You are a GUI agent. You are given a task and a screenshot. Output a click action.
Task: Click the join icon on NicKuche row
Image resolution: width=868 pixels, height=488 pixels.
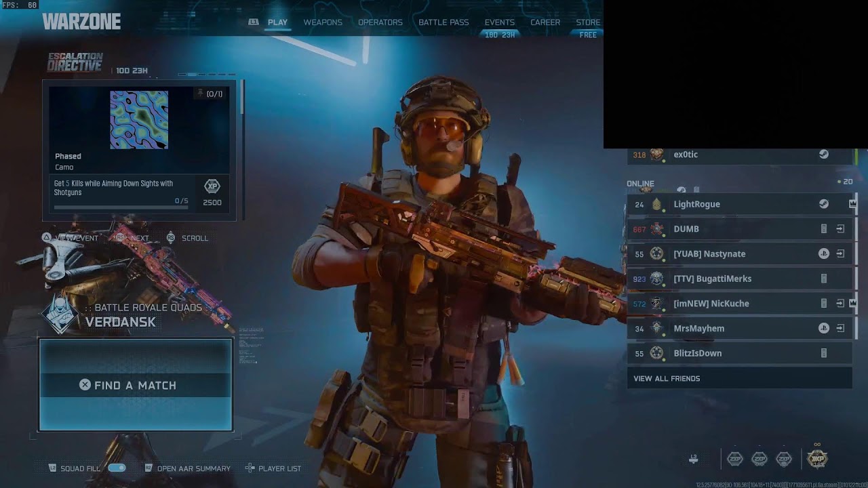[840, 304]
